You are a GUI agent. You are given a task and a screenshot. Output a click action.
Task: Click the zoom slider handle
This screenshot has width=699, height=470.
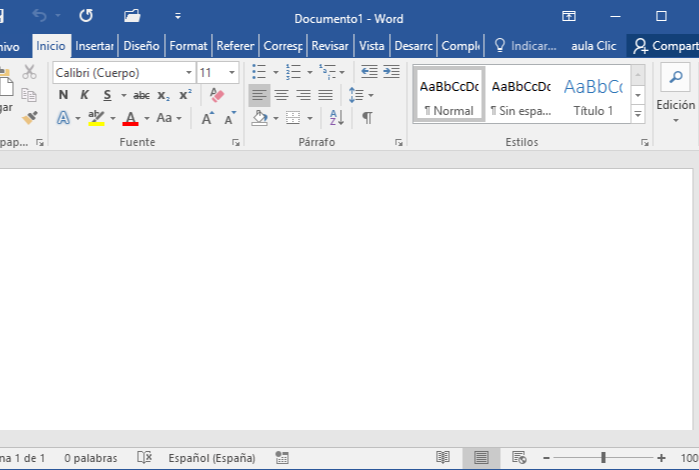(603, 458)
